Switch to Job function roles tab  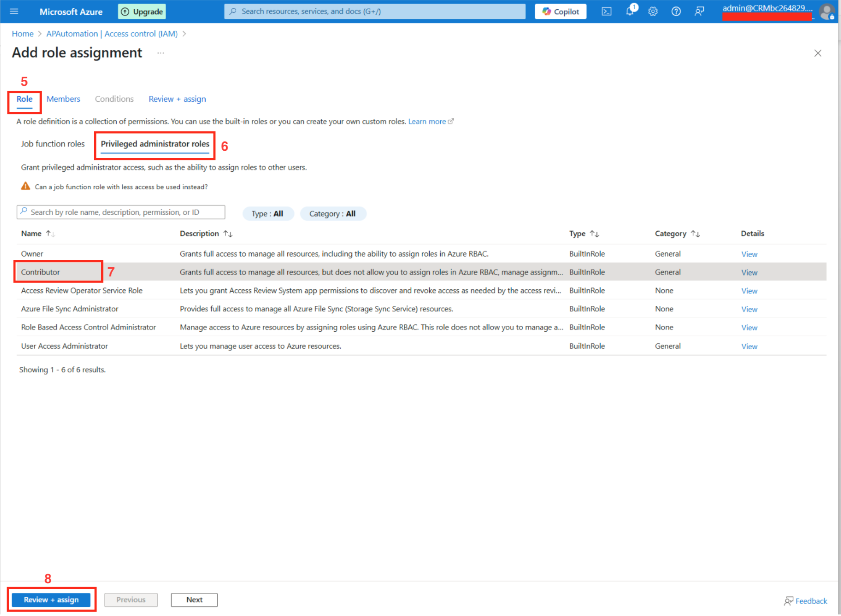(x=53, y=144)
